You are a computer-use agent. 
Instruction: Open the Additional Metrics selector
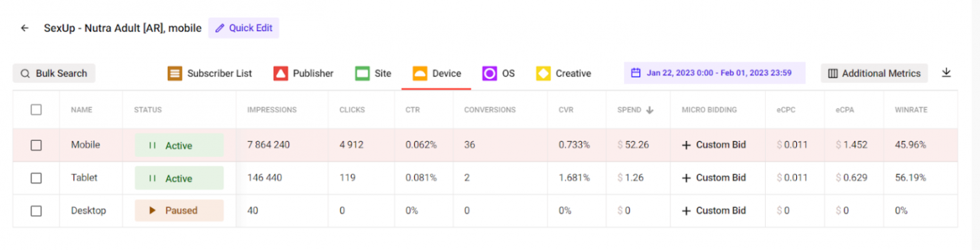(x=874, y=73)
